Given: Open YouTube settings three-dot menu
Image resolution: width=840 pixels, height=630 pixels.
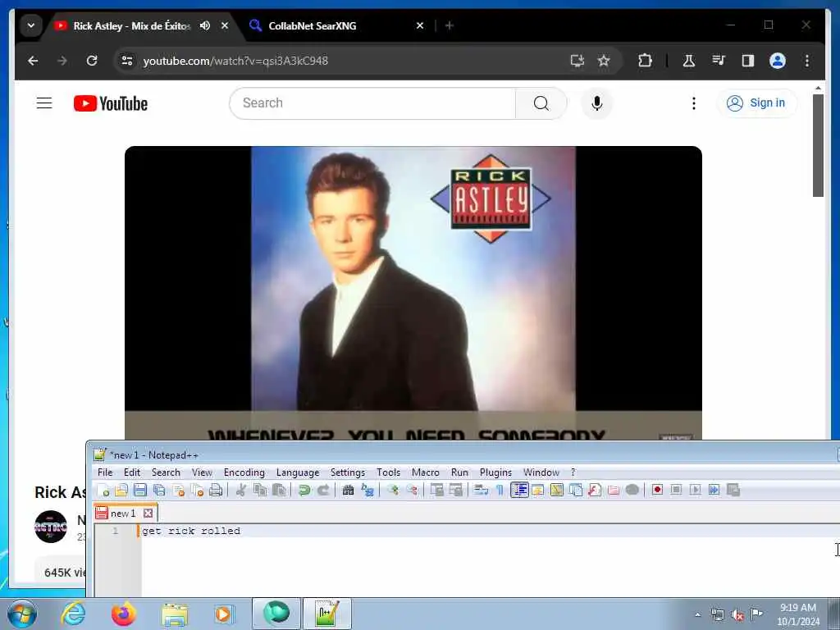Looking at the screenshot, I should (x=694, y=103).
